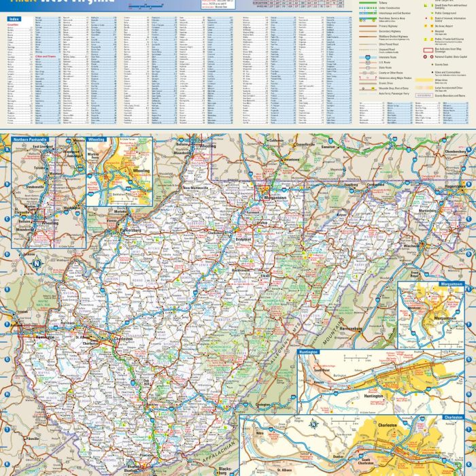Select the Morgantown inset title banner

tap(452, 284)
